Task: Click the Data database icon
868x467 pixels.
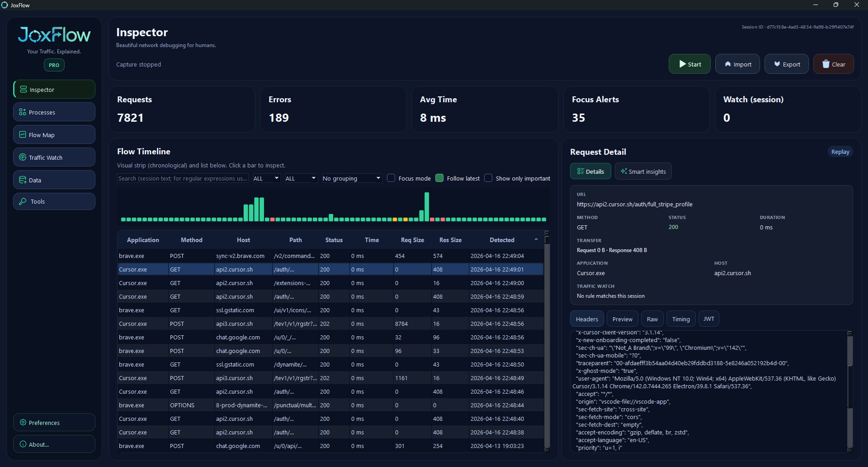Action: 23,180
